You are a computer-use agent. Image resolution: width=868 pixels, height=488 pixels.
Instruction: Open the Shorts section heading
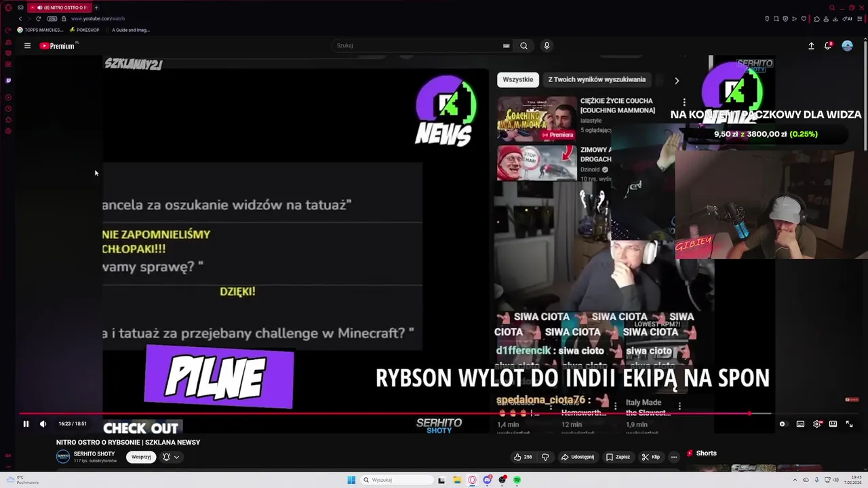click(702, 453)
